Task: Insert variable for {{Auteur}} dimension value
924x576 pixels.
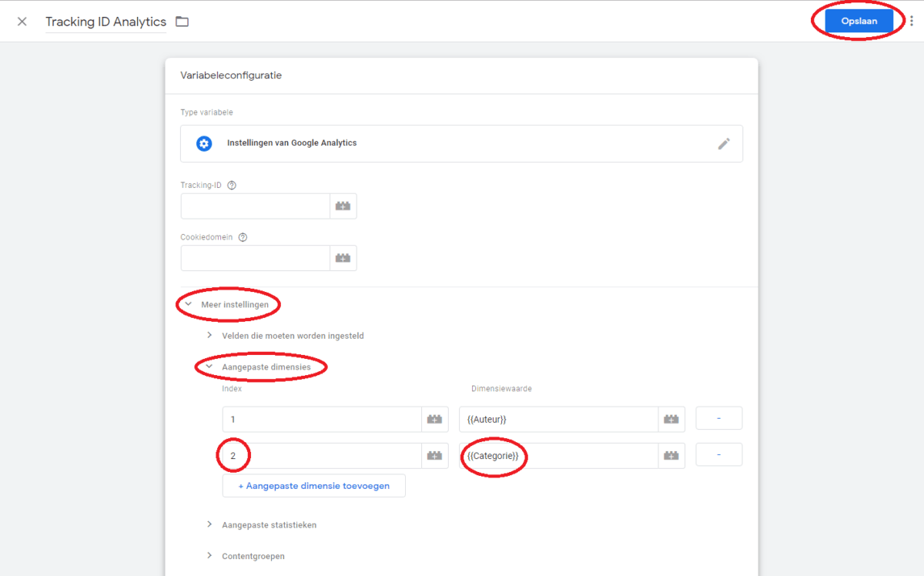Action: pyautogui.click(x=671, y=419)
